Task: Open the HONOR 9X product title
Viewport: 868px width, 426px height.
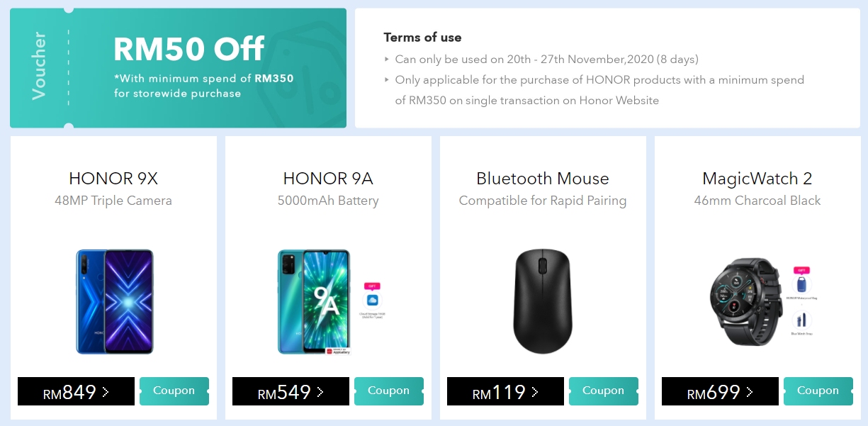Action: [113, 179]
